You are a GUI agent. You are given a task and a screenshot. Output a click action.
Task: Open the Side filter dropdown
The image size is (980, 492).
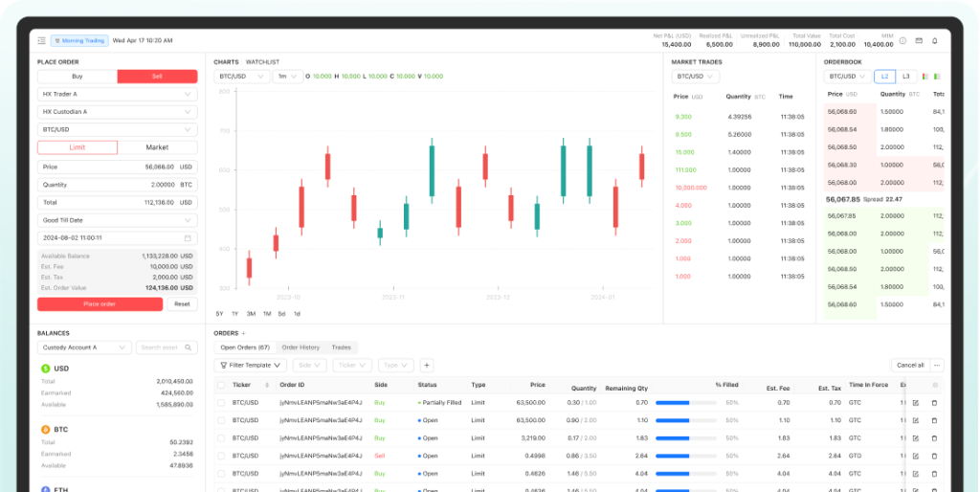[x=309, y=365]
